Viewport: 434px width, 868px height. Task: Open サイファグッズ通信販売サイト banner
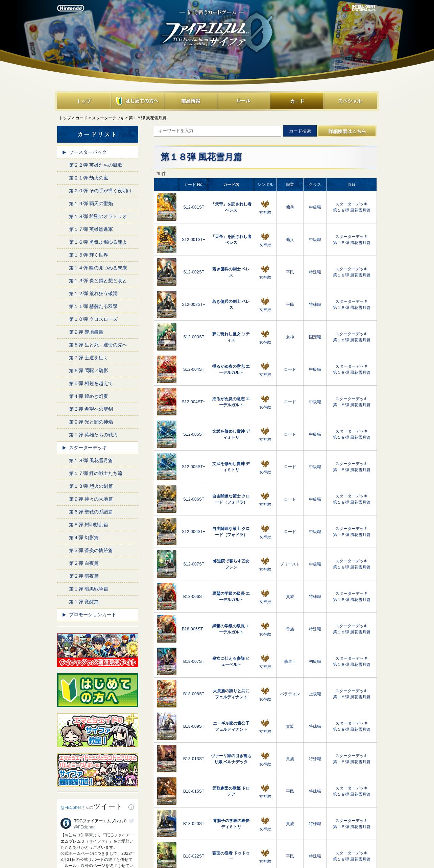[98, 650]
